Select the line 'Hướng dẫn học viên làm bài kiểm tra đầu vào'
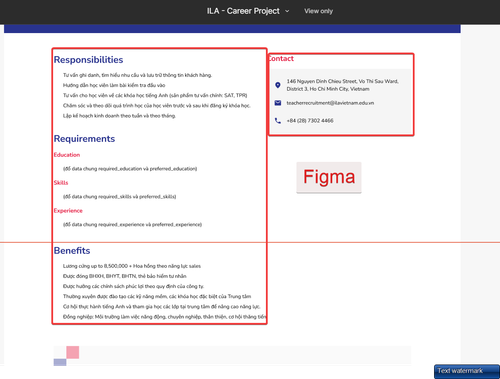Screen dimensions: 500x379 (x=114, y=85)
